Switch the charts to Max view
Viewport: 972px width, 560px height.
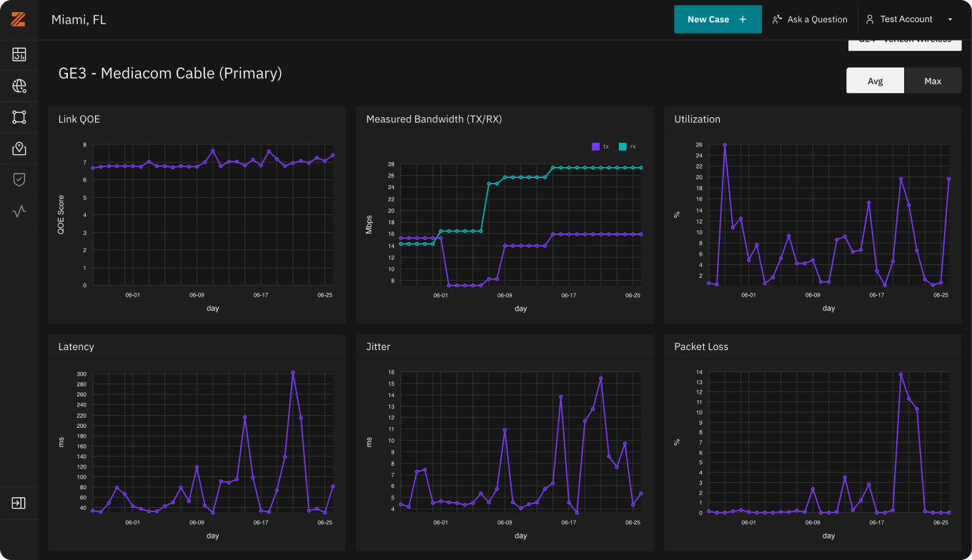932,81
